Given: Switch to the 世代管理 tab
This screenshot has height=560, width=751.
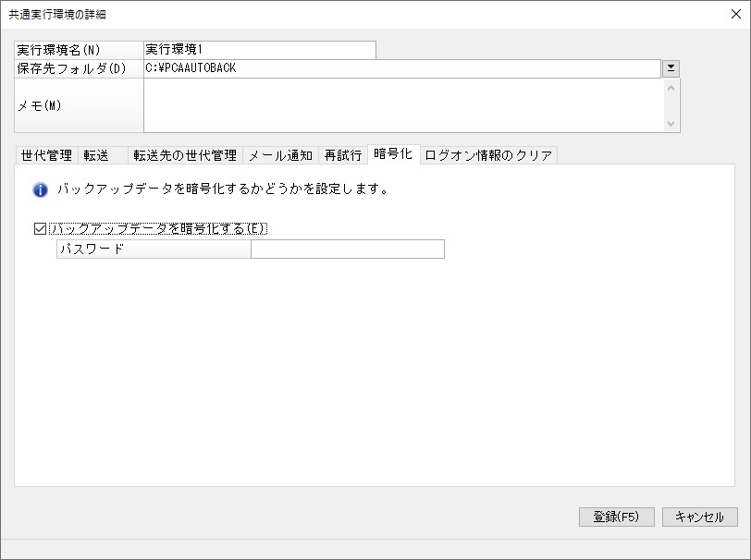Looking at the screenshot, I should (x=46, y=155).
